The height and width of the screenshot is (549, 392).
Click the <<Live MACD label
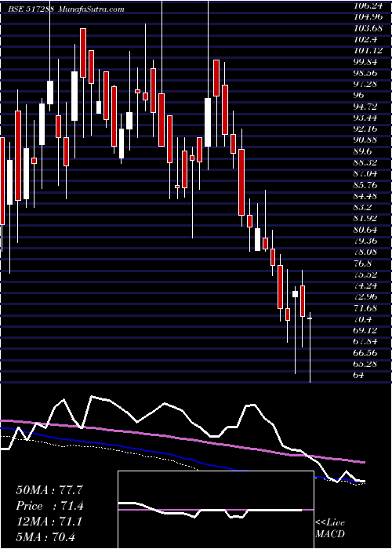(330, 529)
